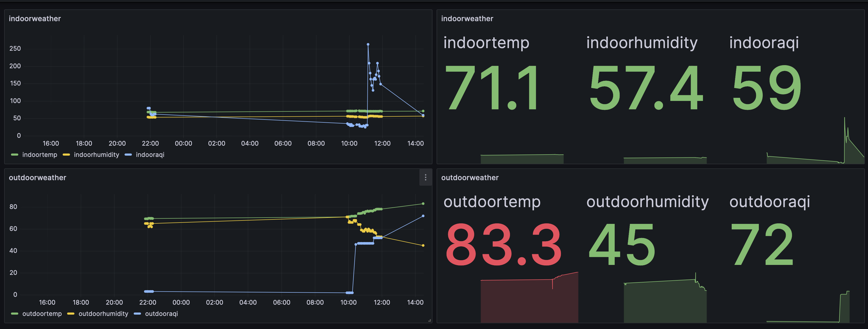Toggle outdoortemp series in legend
The height and width of the screenshot is (329, 868).
pyautogui.click(x=42, y=314)
